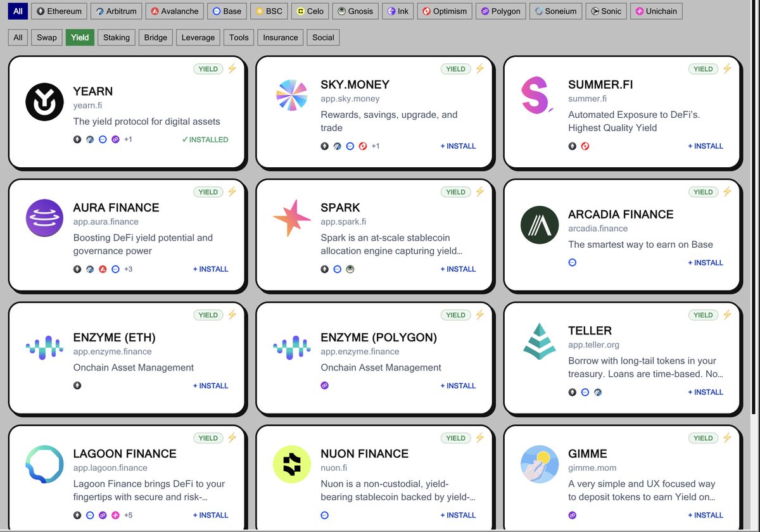Select the Ethereum chain icon under Yearn

click(x=77, y=139)
